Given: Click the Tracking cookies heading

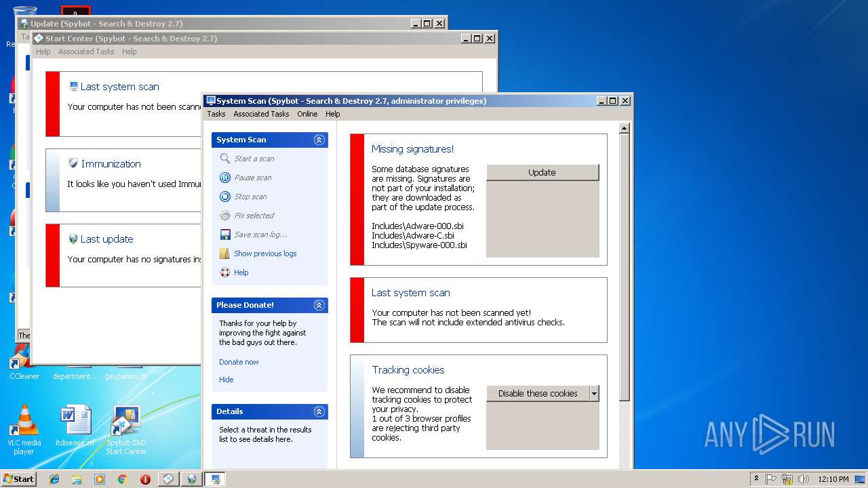Looking at the screenshot, I should pos(408,370).
